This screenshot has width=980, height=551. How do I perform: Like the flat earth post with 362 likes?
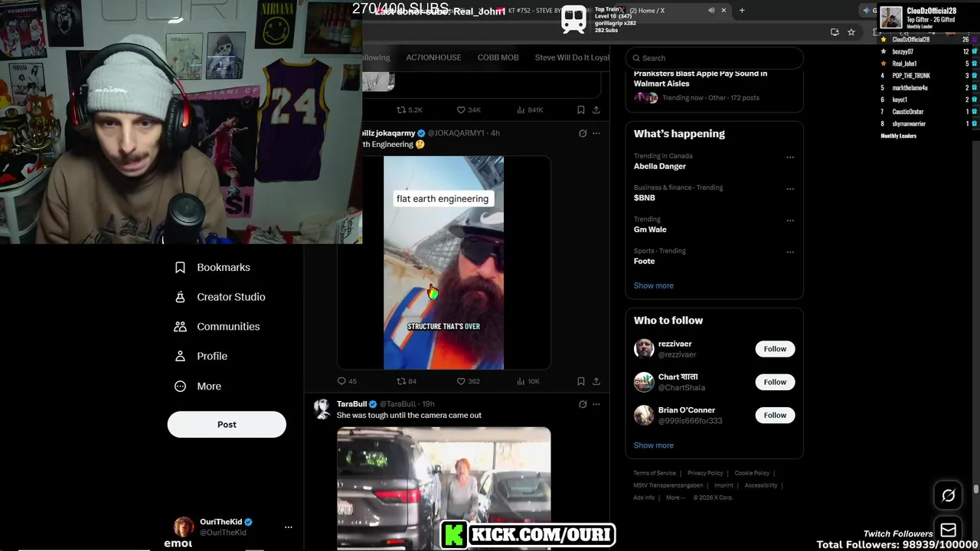[468, 381]
